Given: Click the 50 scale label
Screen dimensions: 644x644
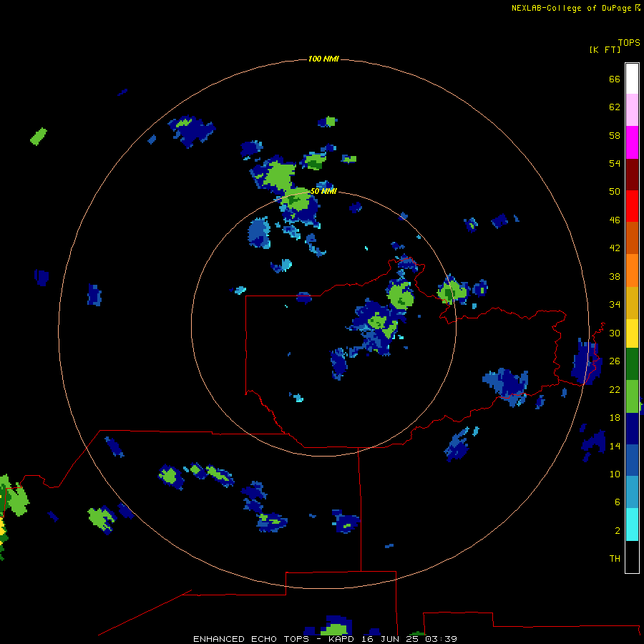Looking at the screenshot, I should [x=615, y=191].
